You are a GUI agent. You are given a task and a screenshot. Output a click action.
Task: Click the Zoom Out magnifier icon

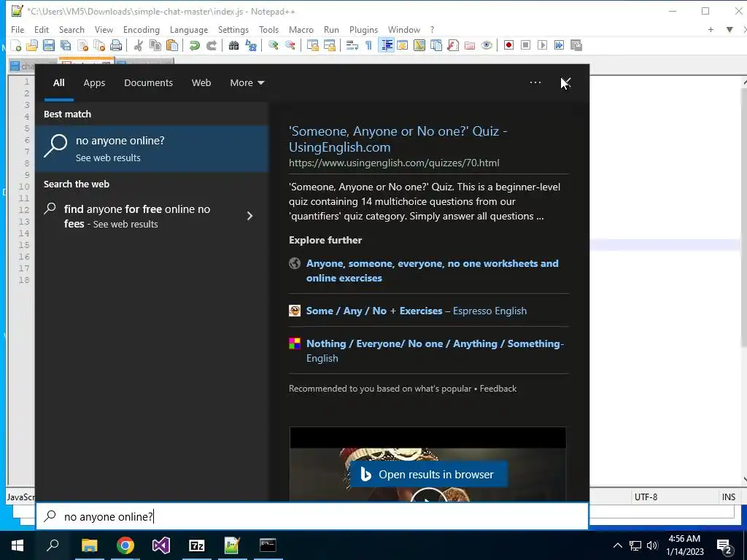tap(290, 45)
